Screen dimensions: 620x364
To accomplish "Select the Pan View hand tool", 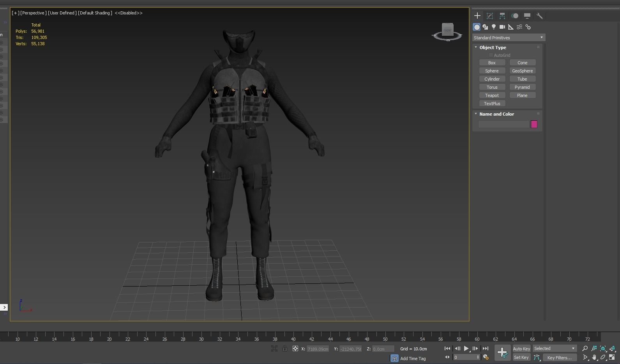I will (594, 357).
